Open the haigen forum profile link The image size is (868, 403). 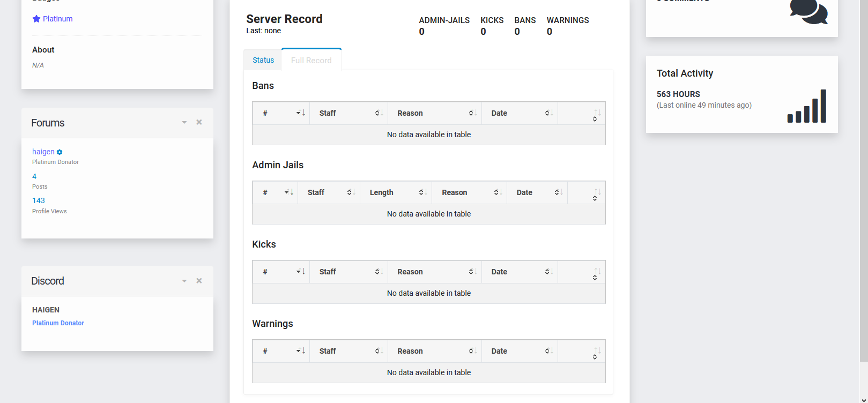43,152
